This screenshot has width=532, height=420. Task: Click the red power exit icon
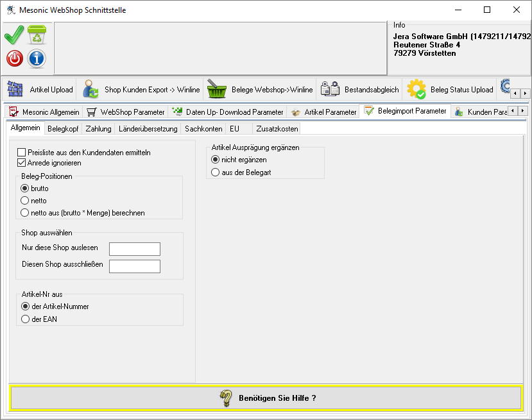click(x=14, y=58)
